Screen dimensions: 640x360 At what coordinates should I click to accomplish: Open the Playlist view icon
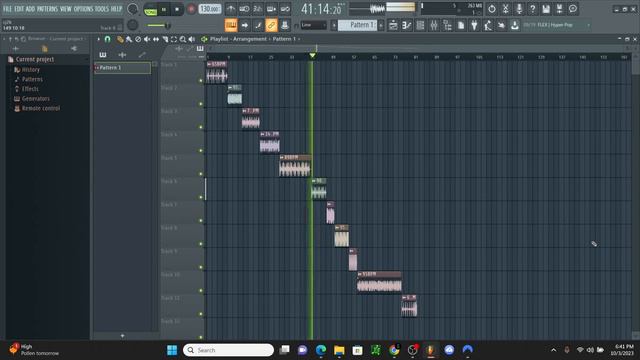point(393,25)
